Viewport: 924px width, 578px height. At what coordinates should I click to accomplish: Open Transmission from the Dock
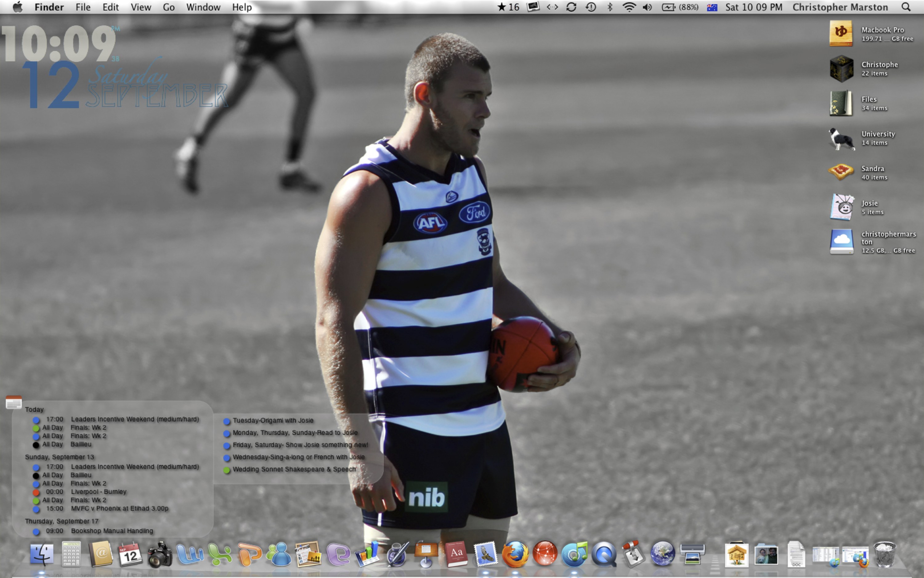[634, 554]
